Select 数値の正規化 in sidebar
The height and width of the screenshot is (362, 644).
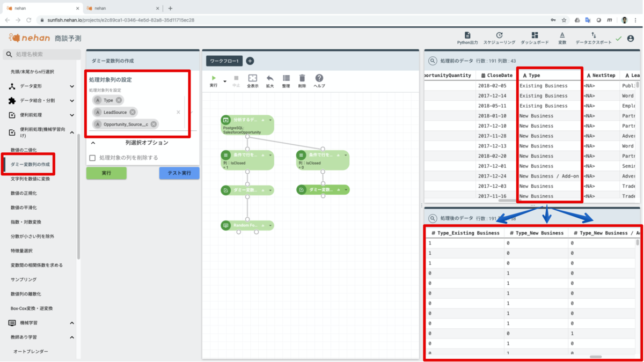point(24,193)
